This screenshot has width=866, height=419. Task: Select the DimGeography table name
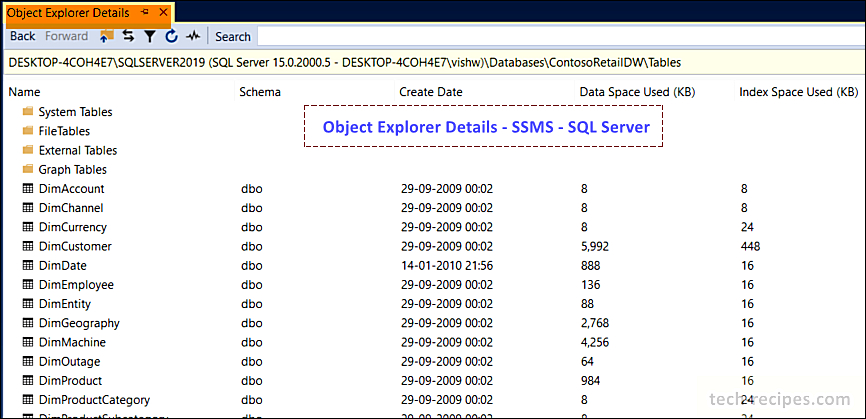point(79,323)
